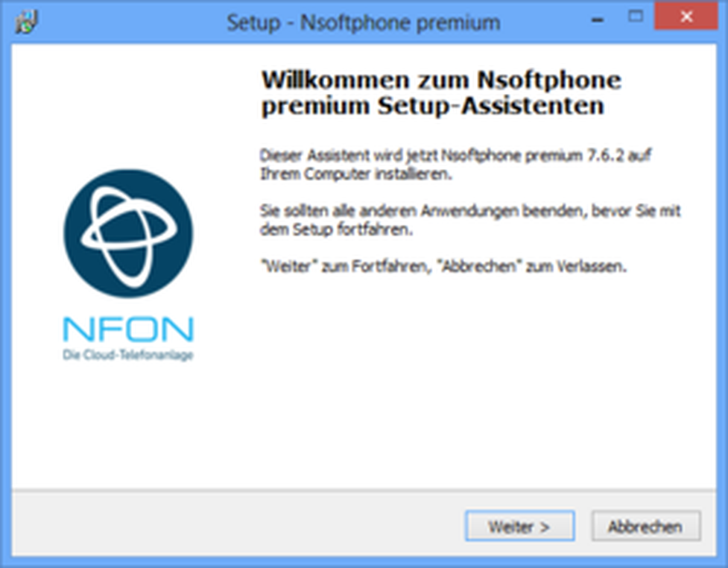Screen dimensions: 728x568
Task: Click the 'dem Setup fortfahren' line
Action: click(x=337, y=230)
